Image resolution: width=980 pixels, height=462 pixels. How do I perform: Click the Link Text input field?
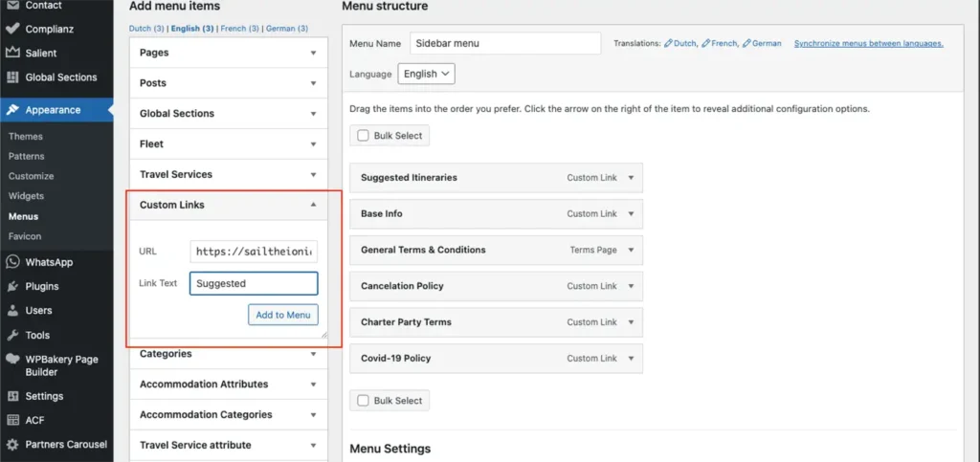(254, 283)
